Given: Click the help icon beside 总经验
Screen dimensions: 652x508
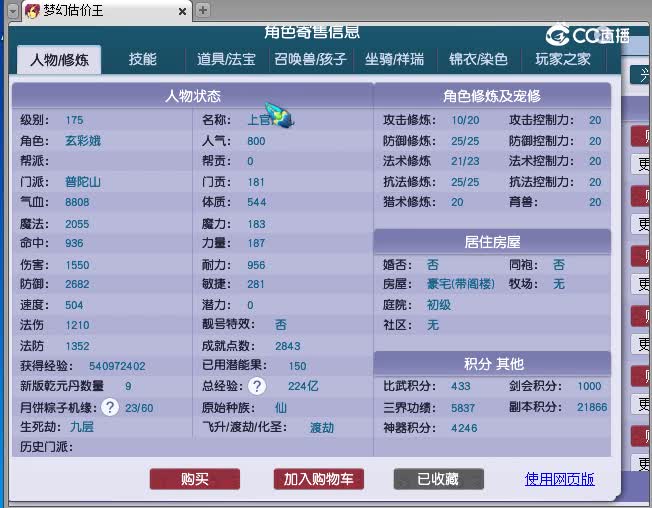Looking at the screenshot, I should [257, 386].
